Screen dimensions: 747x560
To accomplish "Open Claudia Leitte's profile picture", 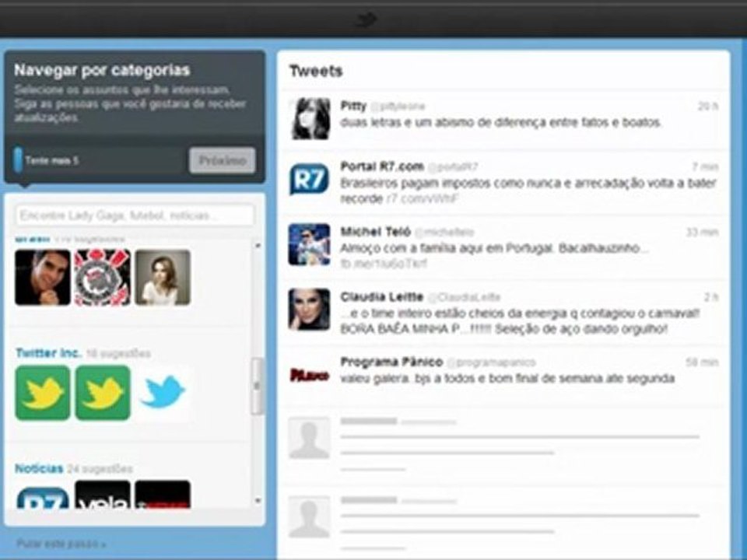I will point(310,310).
